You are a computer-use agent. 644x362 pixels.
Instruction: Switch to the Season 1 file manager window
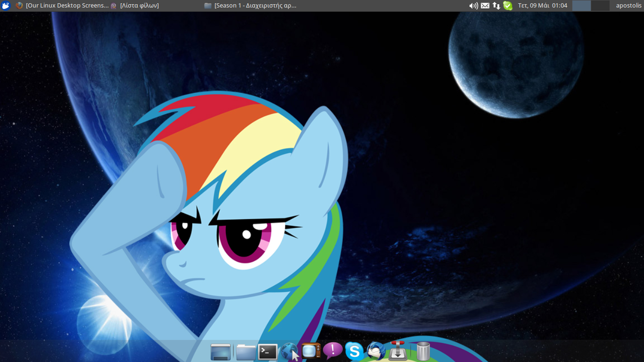click(250, 6)
